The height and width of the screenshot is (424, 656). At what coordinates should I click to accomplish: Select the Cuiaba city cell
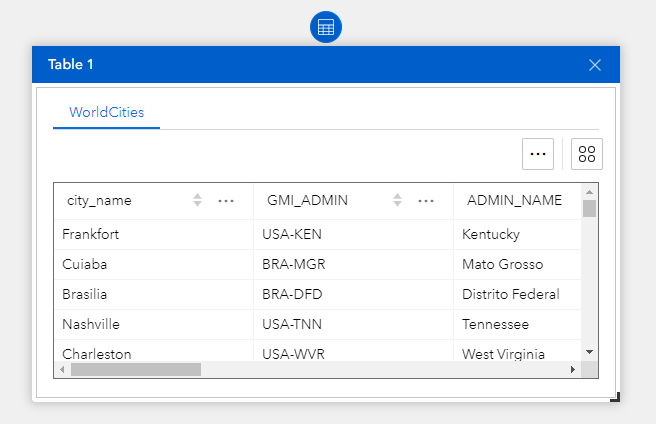(85, 265)
